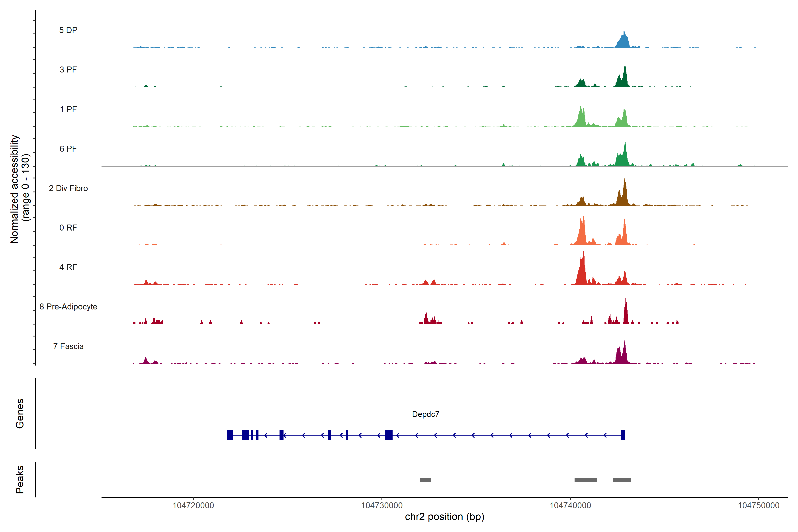
Task: Click the rightmost gray peak bar
Action: 622,480
